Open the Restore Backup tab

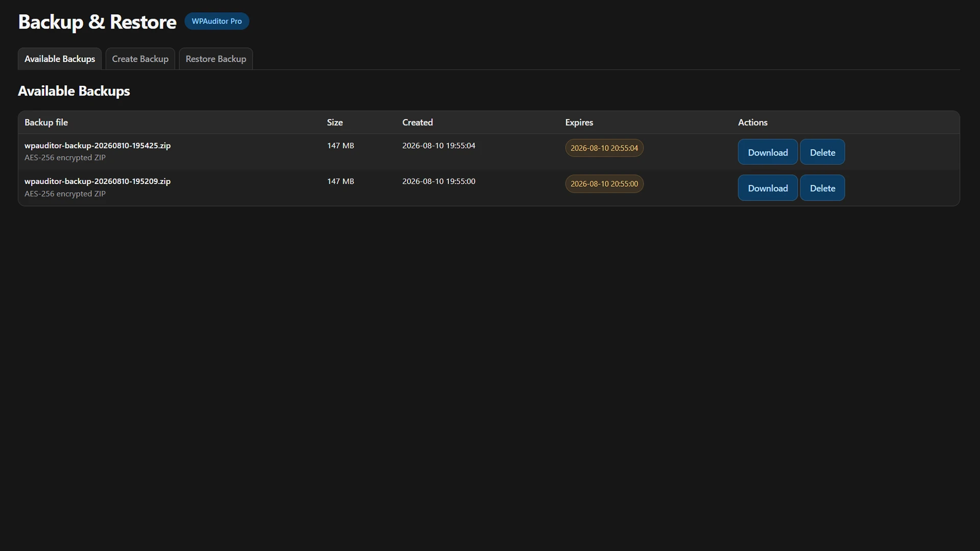[216, 59]
